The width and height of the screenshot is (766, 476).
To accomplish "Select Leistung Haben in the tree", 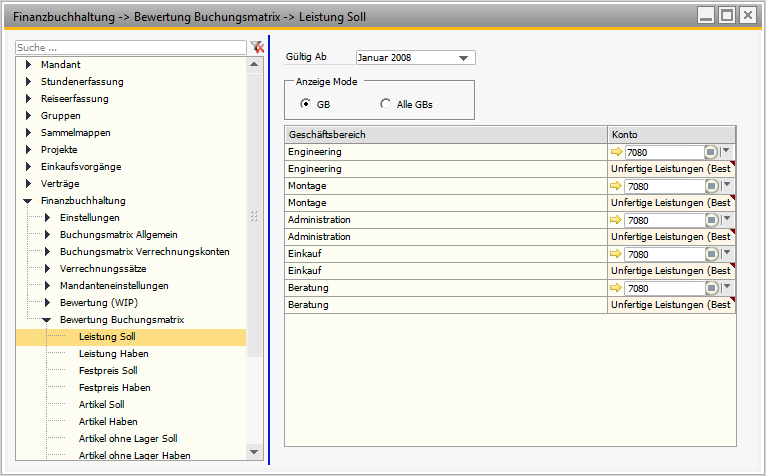I will [x=113, y=354].
